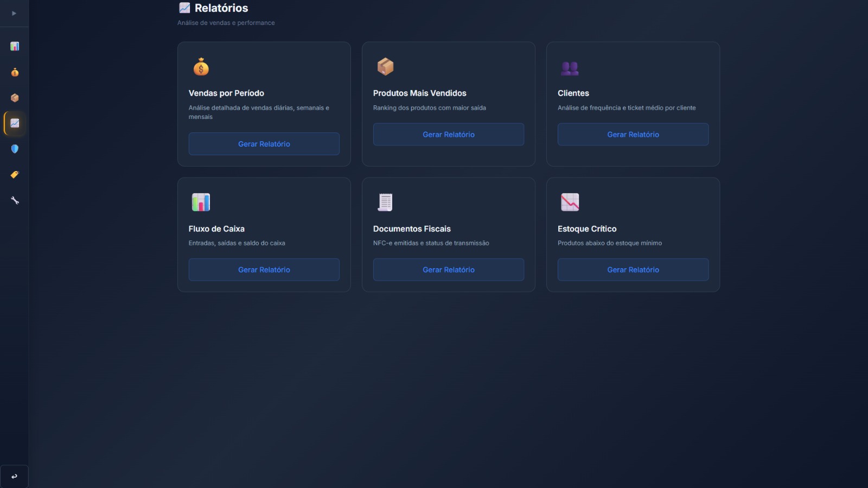The image size is (868, 488).
Task: Click 'NFC-e emitidas e status de transmissão' text
Action: tap(431, 243)
